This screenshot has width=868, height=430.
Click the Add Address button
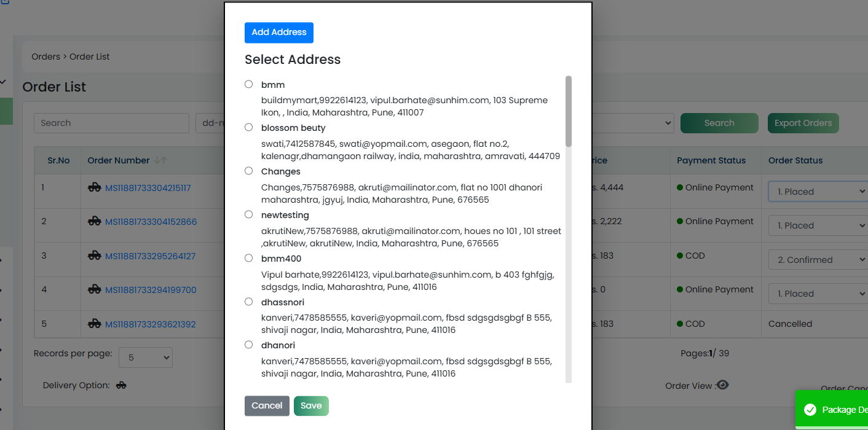pyautogui.click(x=279, y=33)
